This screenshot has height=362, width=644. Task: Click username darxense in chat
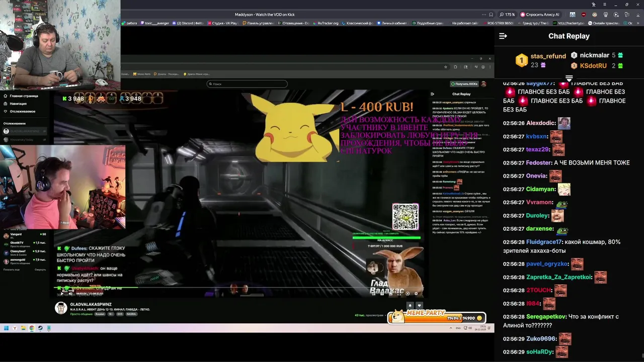click(540, 229)
